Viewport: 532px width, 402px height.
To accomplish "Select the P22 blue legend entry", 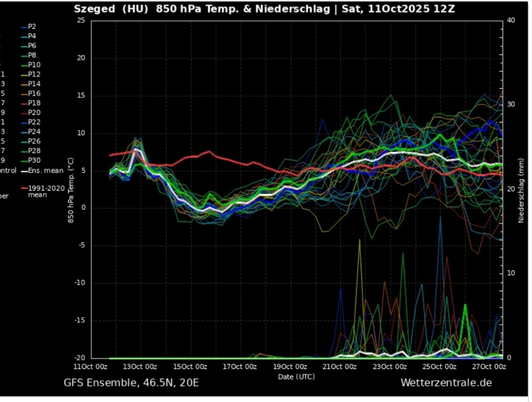I will pos(34,122).
